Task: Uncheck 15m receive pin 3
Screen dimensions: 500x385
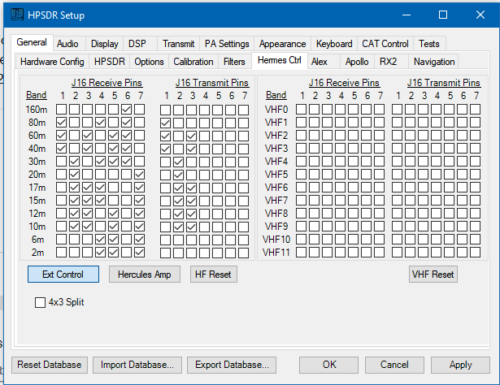Action: coord(87,200)
